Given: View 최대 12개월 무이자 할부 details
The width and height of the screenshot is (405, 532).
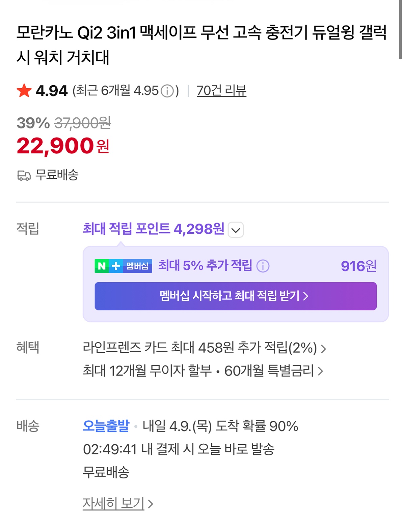Looking at the screenshot, I should click(147, 371).
